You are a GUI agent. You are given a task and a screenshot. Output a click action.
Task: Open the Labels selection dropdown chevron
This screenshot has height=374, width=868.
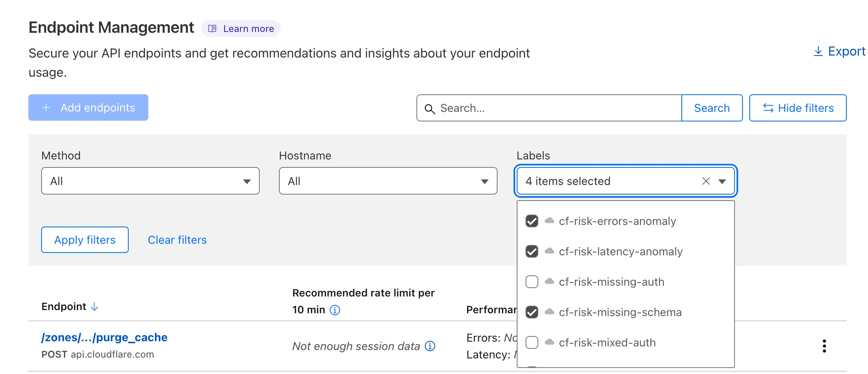tap(723, 181)
